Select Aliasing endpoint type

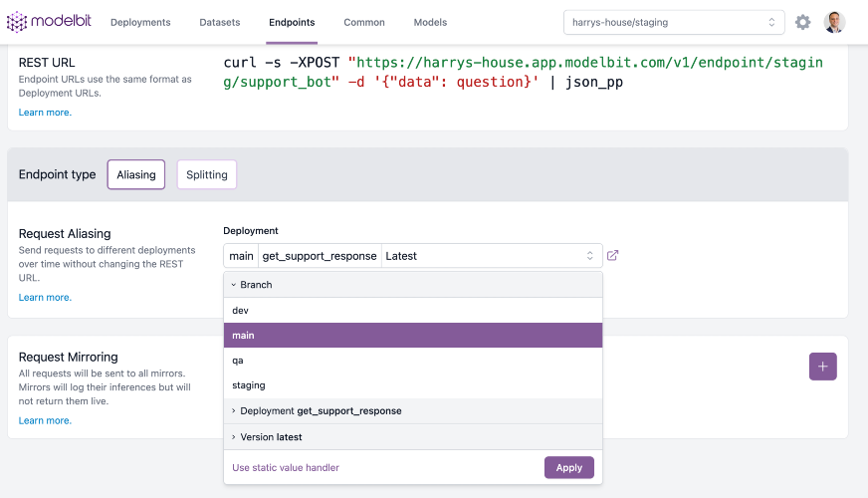pos(136,174)
